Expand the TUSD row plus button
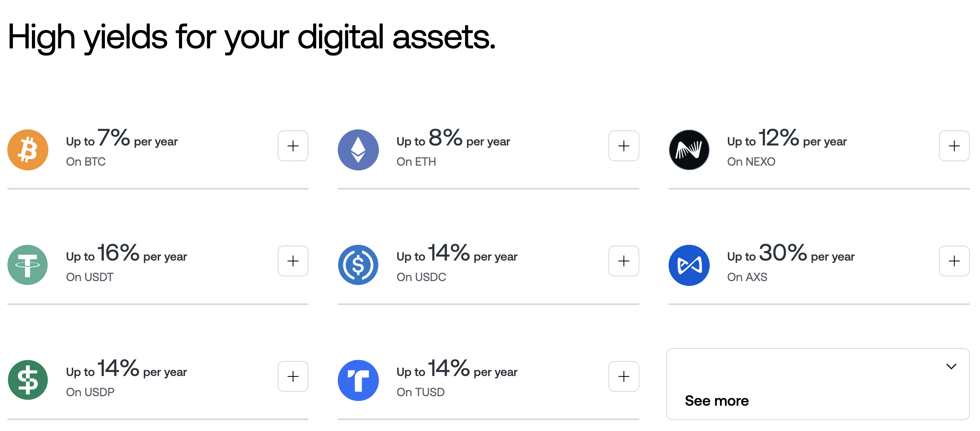The image size is (980, 431). tap(623, 376)
